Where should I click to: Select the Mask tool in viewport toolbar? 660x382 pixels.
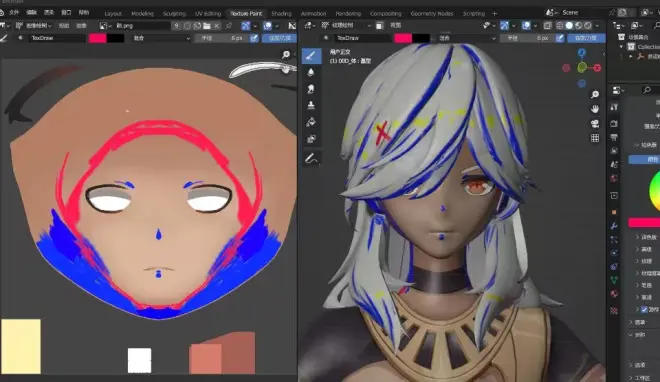[x=311, y=139]
